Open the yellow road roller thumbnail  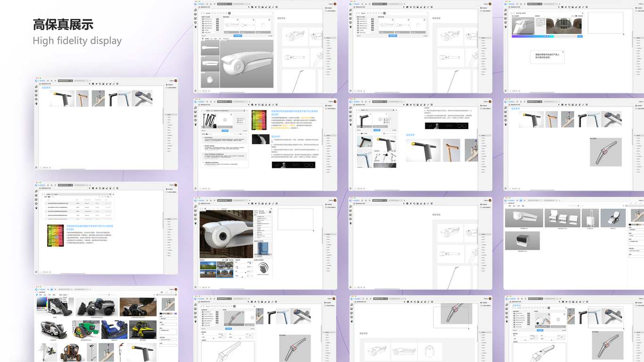tap(143, 329)
